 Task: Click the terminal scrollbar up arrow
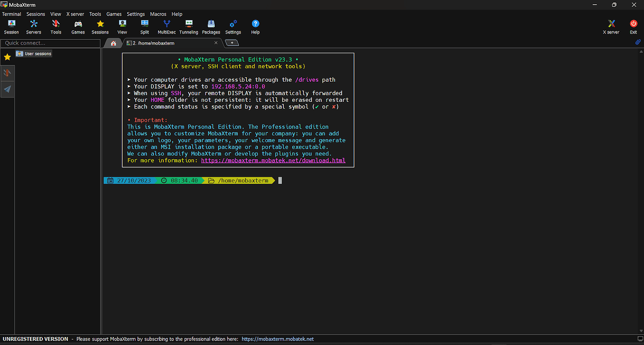click(x=641, y=52)
